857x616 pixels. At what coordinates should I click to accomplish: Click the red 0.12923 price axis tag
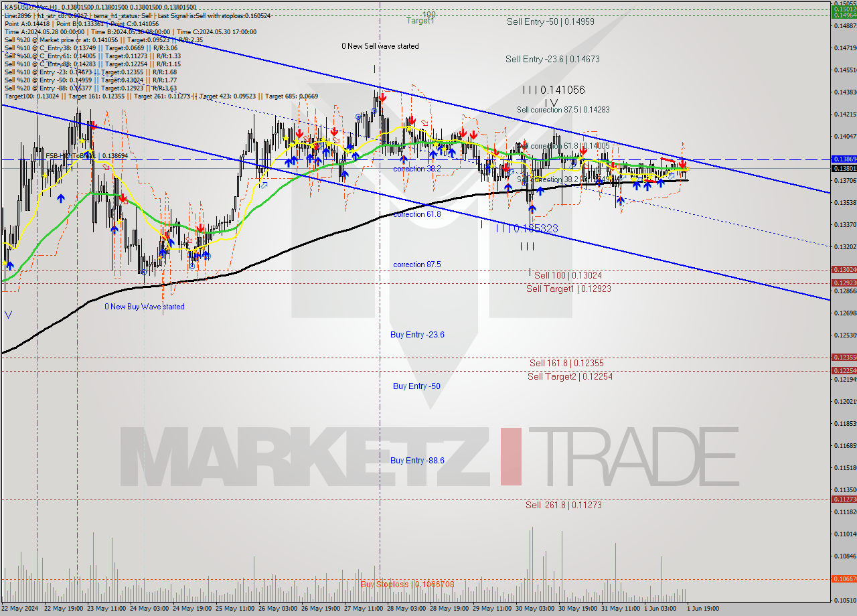(x=844, y=283)
